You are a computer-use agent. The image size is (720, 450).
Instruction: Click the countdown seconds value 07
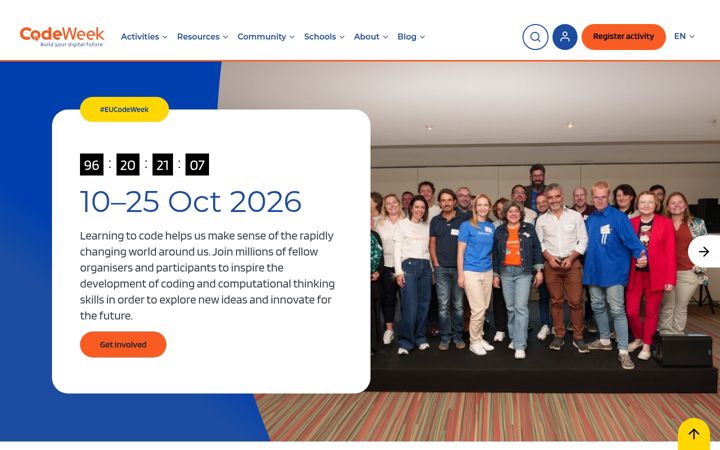(x=197, y=164)
